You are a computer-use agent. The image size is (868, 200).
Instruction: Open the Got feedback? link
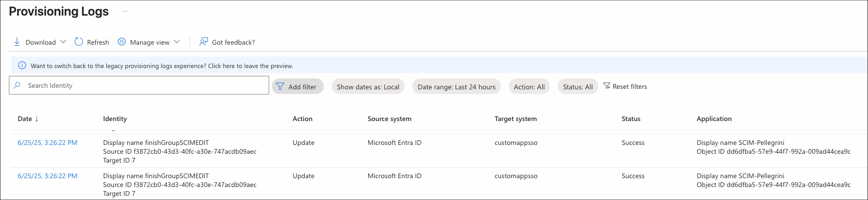click(233, 42)
